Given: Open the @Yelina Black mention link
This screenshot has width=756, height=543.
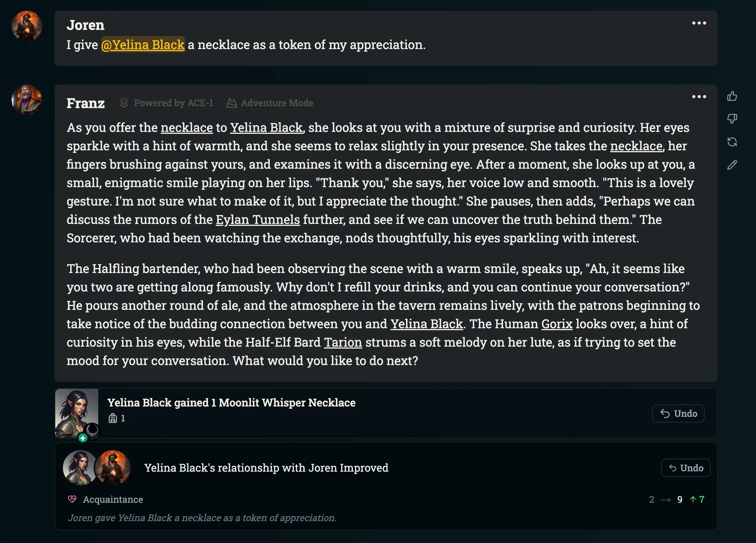Looking at the screenshot, I should pyautogui.click(x=143, y=45).
